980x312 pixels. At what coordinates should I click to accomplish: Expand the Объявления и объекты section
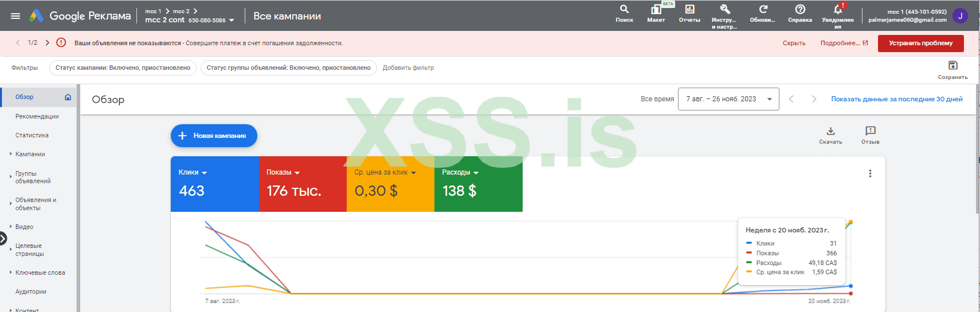[11, 203]
